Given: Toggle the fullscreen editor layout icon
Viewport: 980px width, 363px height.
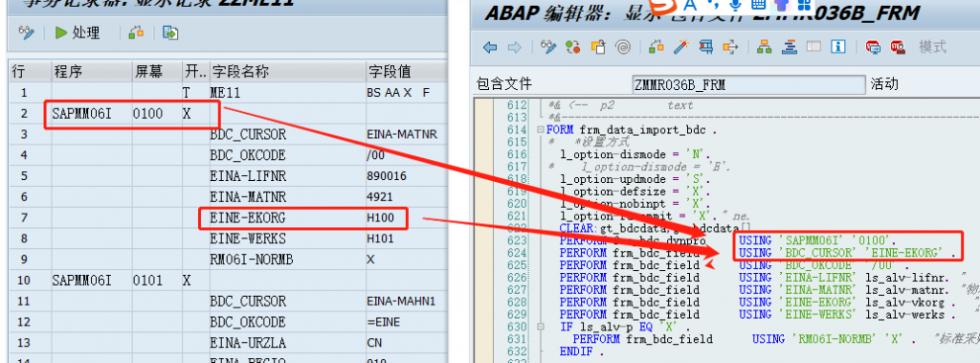Looking at the screenshot, I should (x=813, y=47).
